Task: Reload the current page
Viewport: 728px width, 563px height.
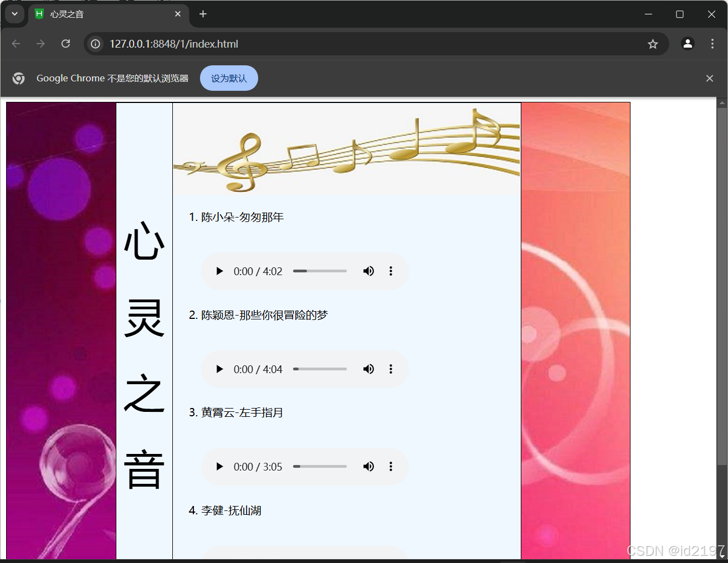Action: pyautogui.click(x=65, y=44)
